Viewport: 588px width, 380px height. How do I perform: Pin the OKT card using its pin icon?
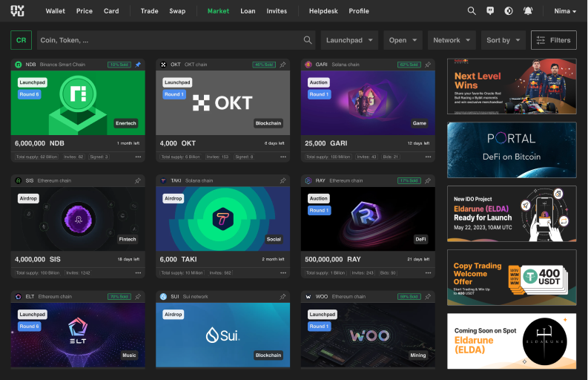[283, 65]
